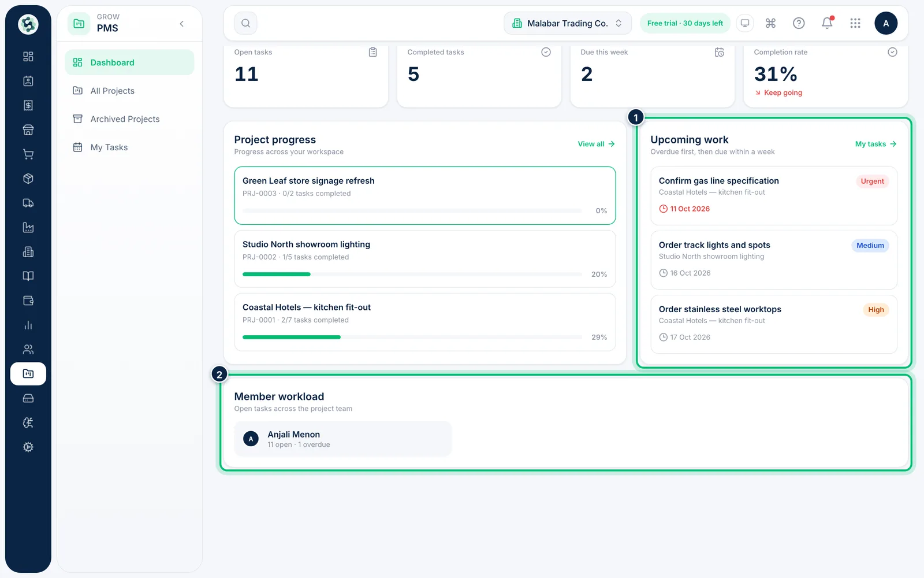
Task: Open the apps grid launcher
Action: (855, 23)
